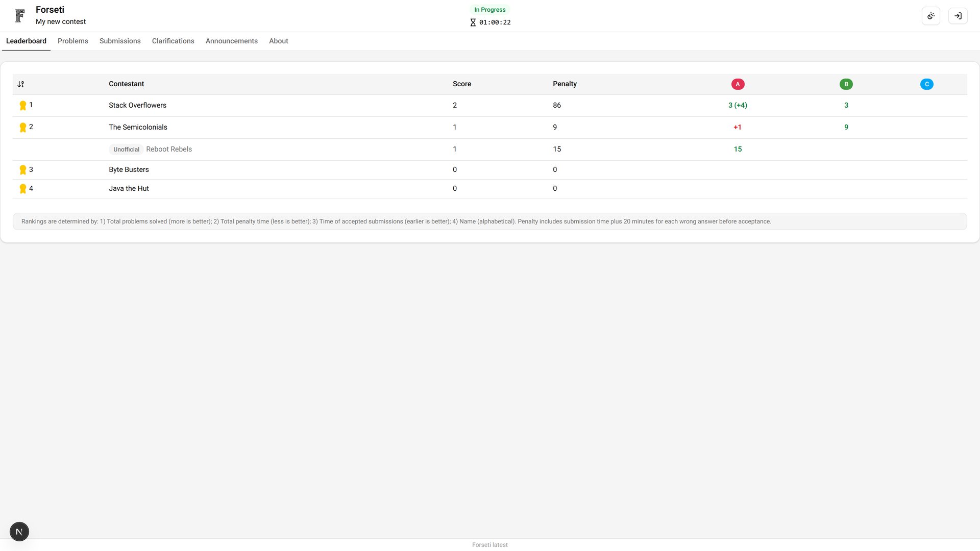Click the Forseti logo
This screenshot has height=551, width=980.
(19, 16)
